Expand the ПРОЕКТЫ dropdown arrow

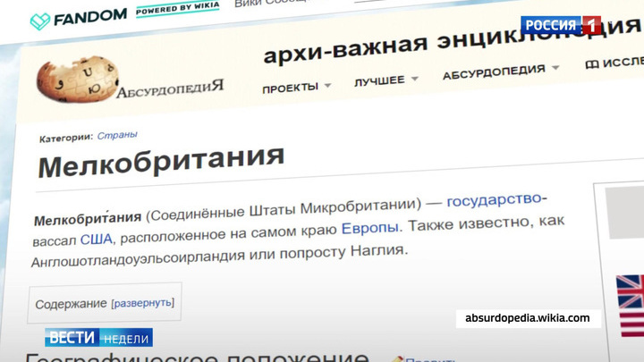(x=327, y=86)
